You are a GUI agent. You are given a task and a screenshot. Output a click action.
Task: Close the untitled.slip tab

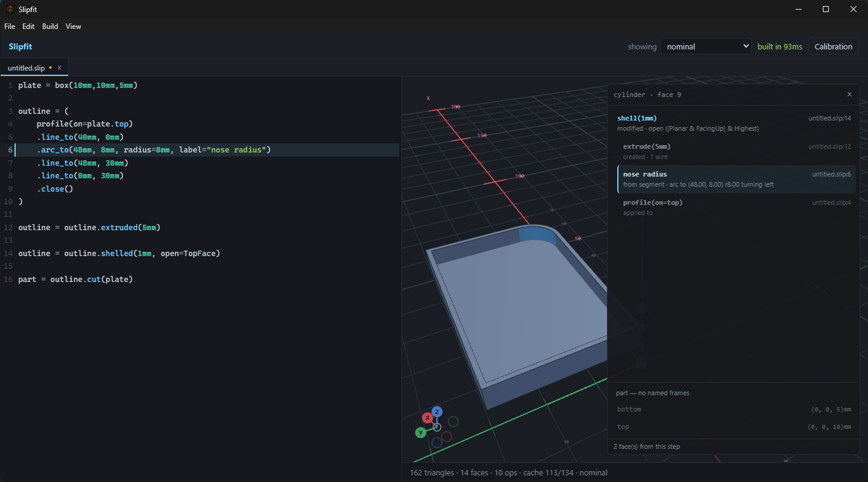click(x=59, y=68)
